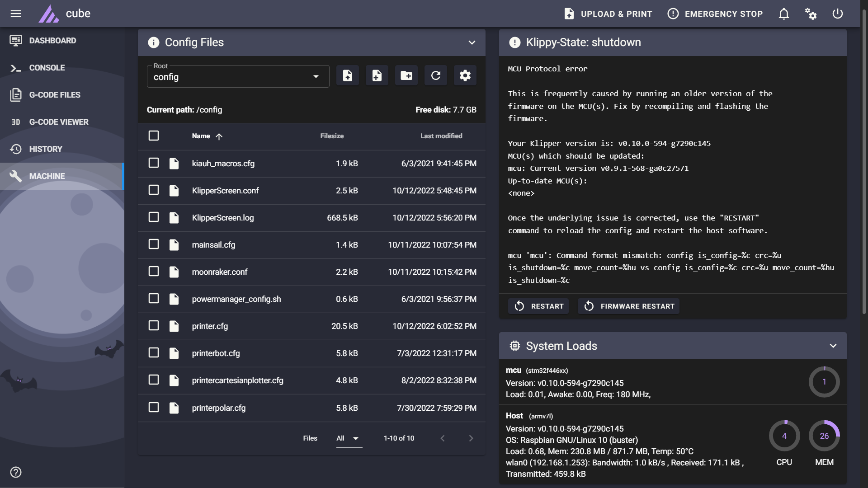Open the Root config dropdown
The image size is (868, 488).
point(238,76)
